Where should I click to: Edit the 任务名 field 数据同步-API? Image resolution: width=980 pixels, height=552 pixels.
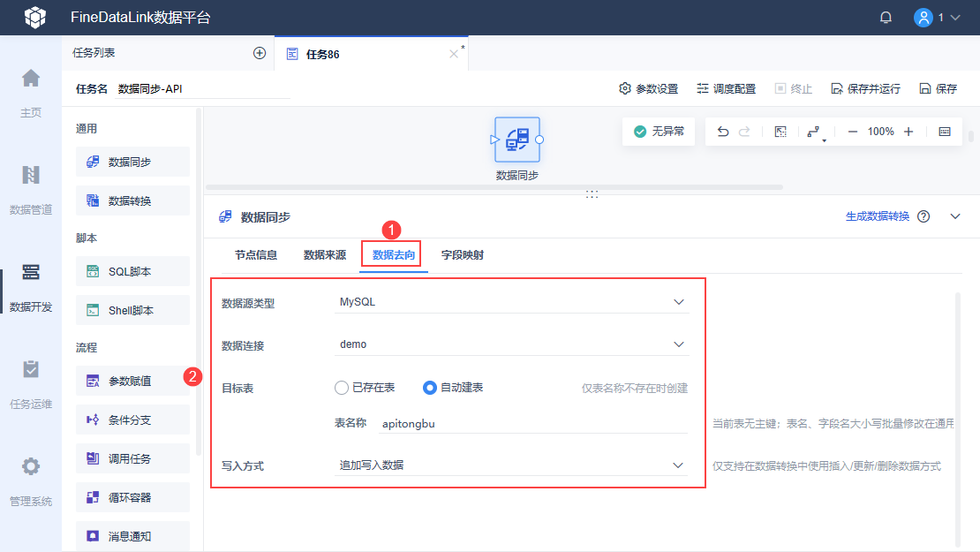click(203, 89)
